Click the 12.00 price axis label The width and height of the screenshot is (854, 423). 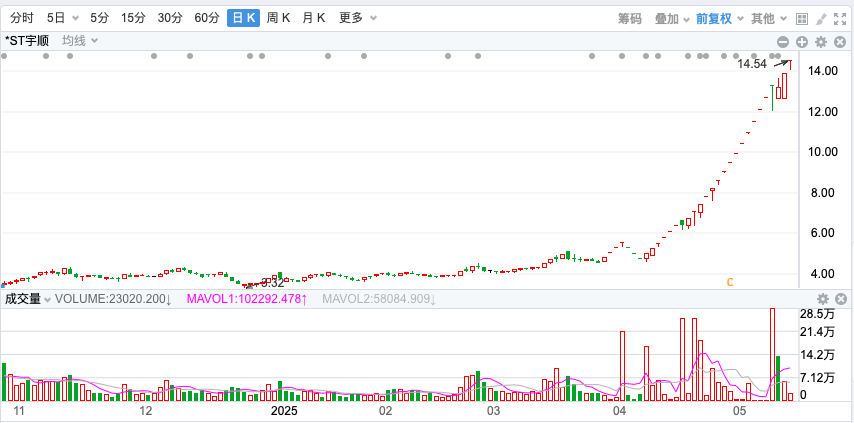click(822, 112)
